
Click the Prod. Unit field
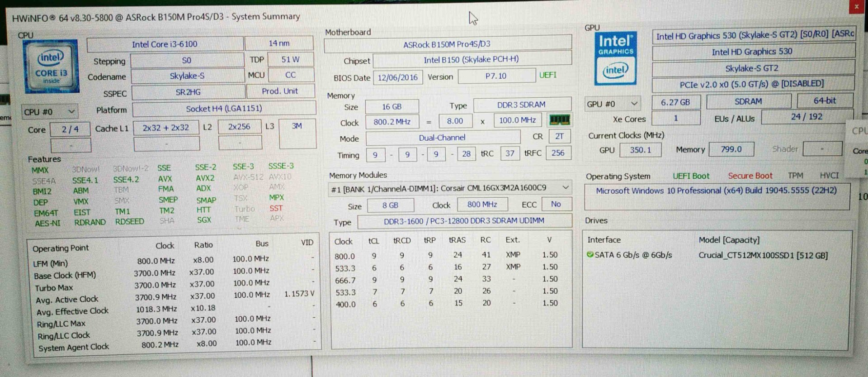tap(280, 91)
